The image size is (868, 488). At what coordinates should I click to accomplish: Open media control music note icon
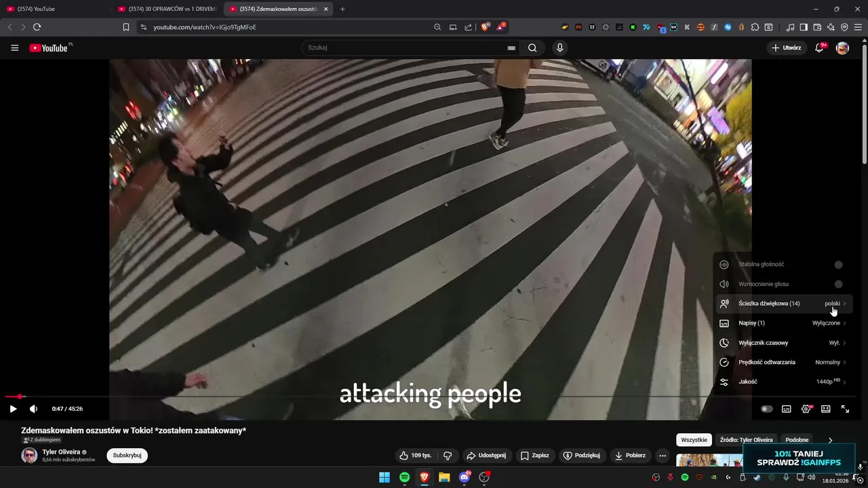coord(790,27)
